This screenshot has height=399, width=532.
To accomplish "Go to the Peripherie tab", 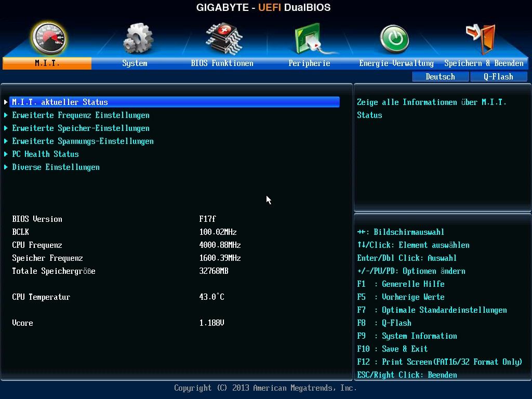I will (x=309, y=63).
